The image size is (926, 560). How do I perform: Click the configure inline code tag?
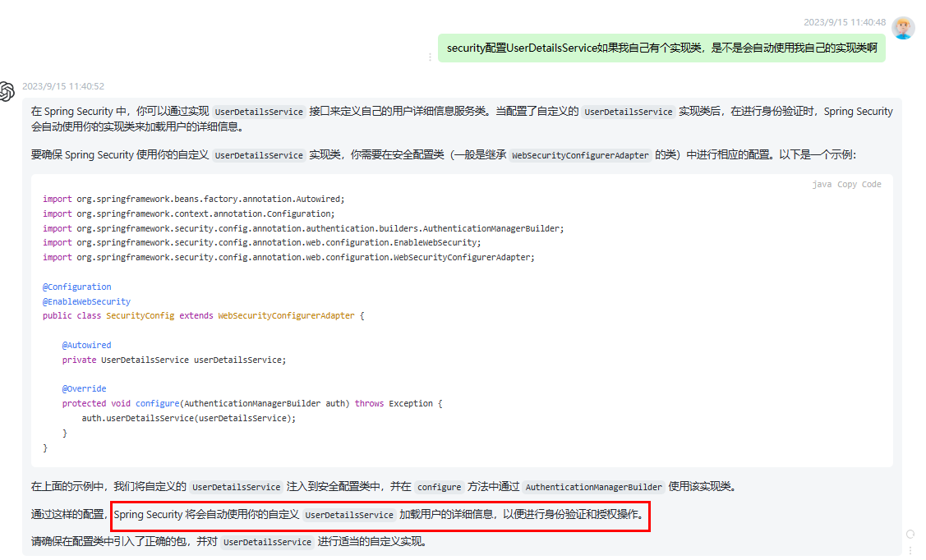pos(439,487)
